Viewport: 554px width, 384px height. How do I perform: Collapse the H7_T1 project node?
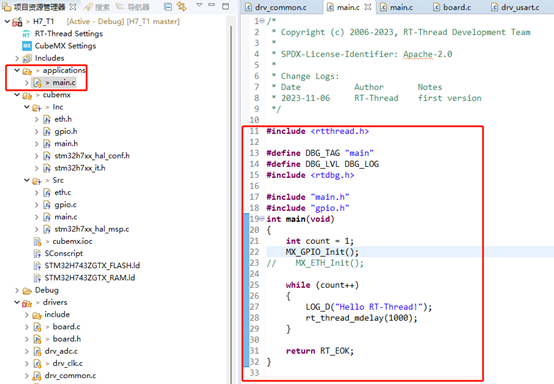pos(7,22)
